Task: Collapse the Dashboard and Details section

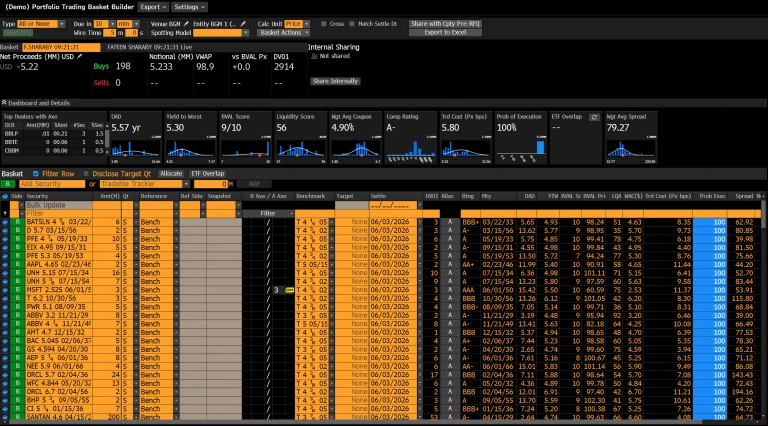Action: coord(4,103)
